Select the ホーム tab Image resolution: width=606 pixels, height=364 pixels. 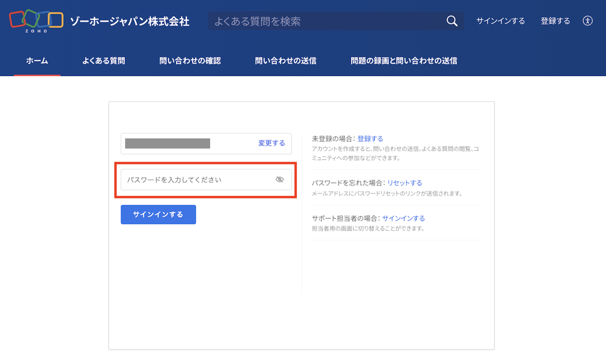[x=37, y=61]
